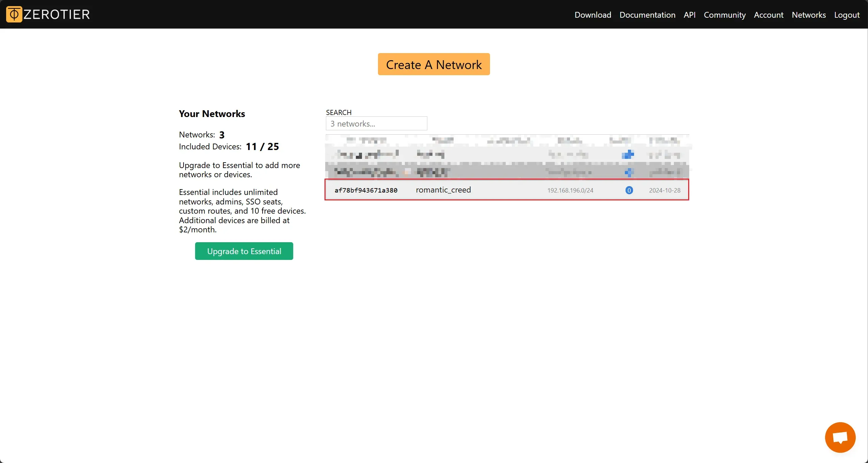
Task: Click the Upgrade to Essential button
Action: coord(244,251)
